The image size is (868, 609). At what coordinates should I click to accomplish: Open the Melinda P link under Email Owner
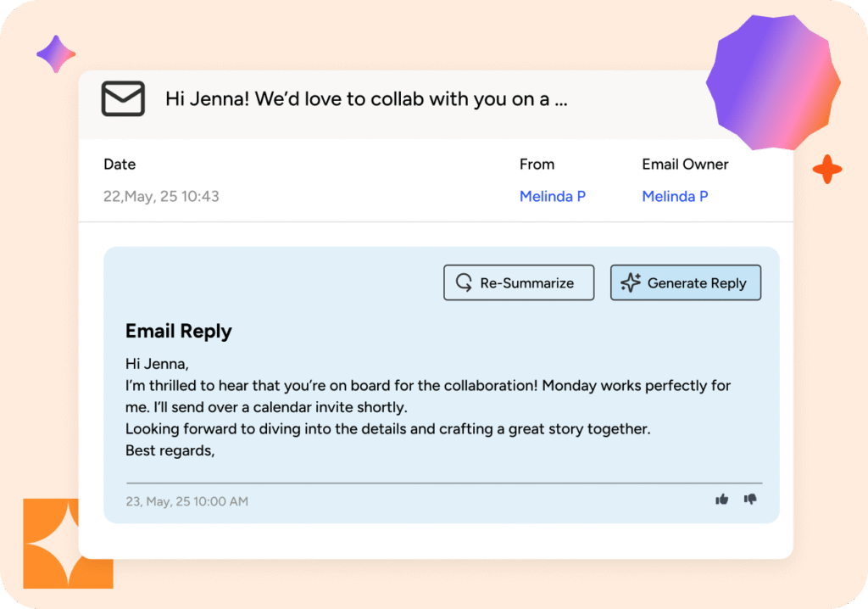tap(675, 196)
